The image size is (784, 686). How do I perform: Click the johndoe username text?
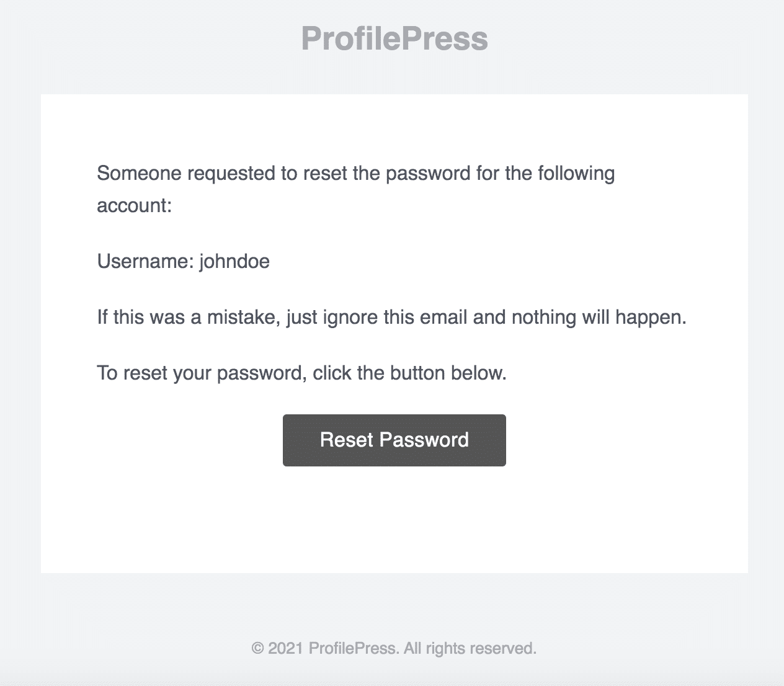point(234,261)
